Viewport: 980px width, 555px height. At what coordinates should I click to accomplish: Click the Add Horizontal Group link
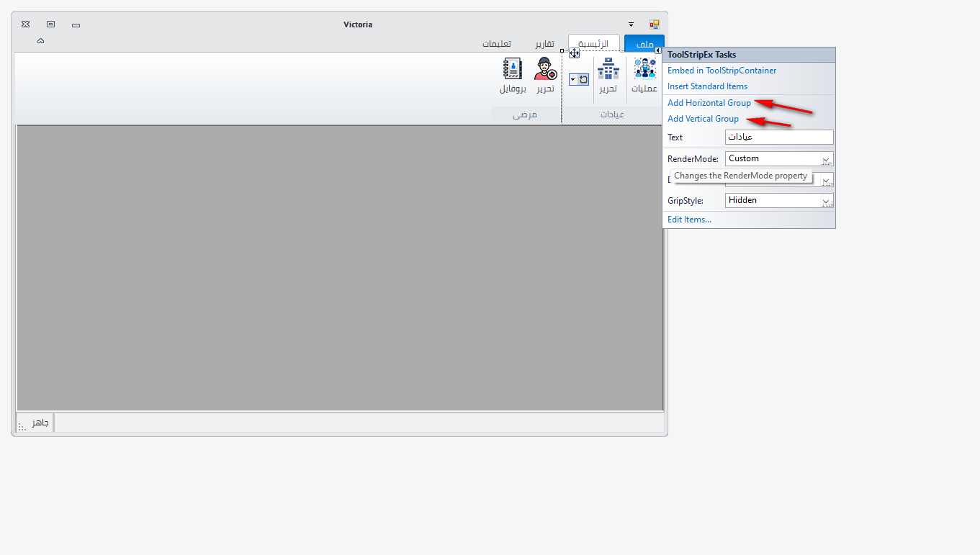point(709,103)
